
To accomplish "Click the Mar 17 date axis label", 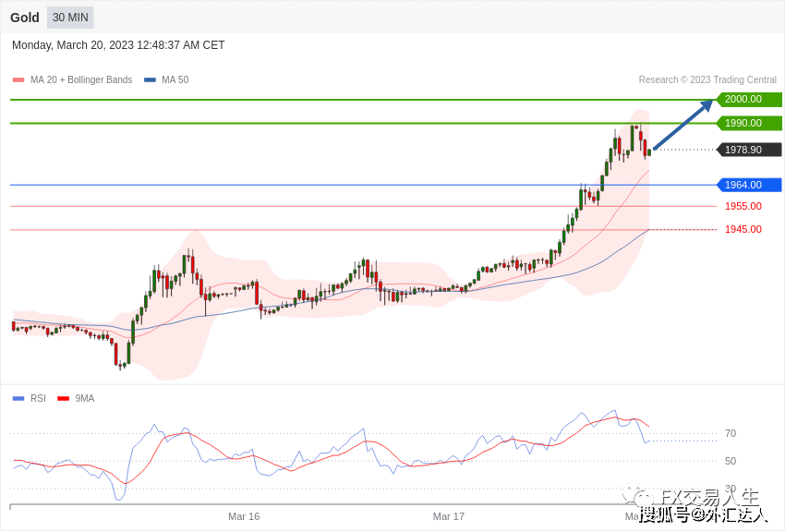I will click(449, 516).
